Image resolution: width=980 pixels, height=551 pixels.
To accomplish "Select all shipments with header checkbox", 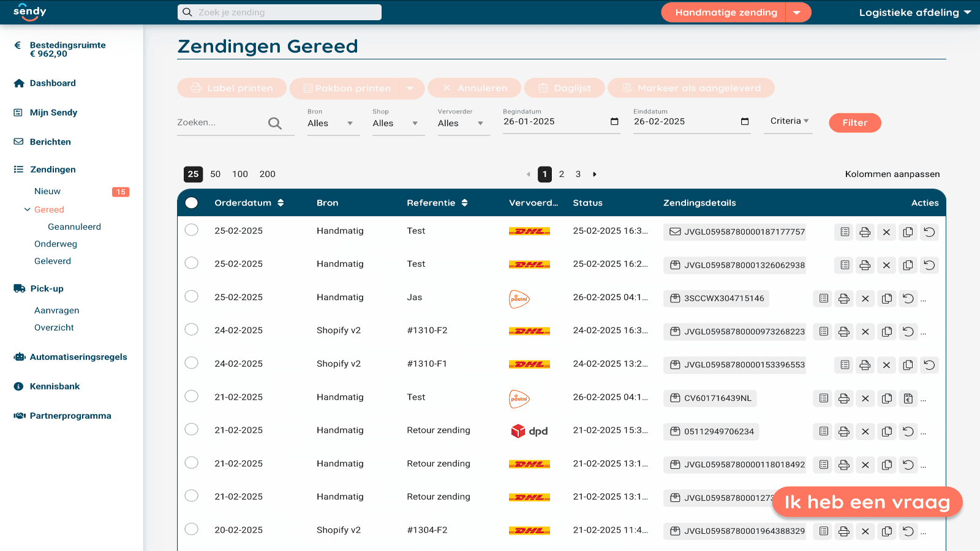I will tap(191, 203).
